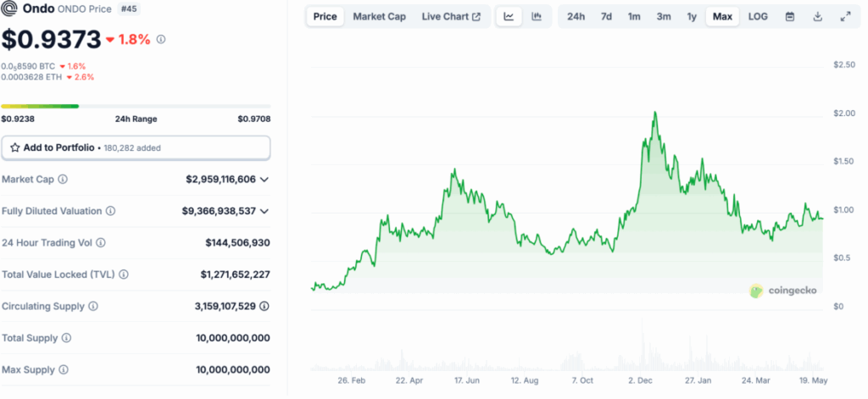Toggle LOG scale on chart
The width and height of the screenshot is (868, 399).
pyautogui.click(x=758, y=17)
